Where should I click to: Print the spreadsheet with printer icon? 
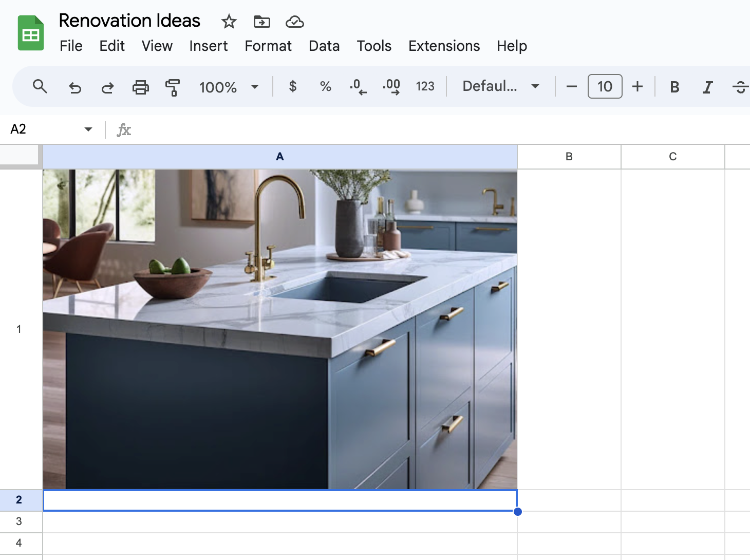point(140,87)
